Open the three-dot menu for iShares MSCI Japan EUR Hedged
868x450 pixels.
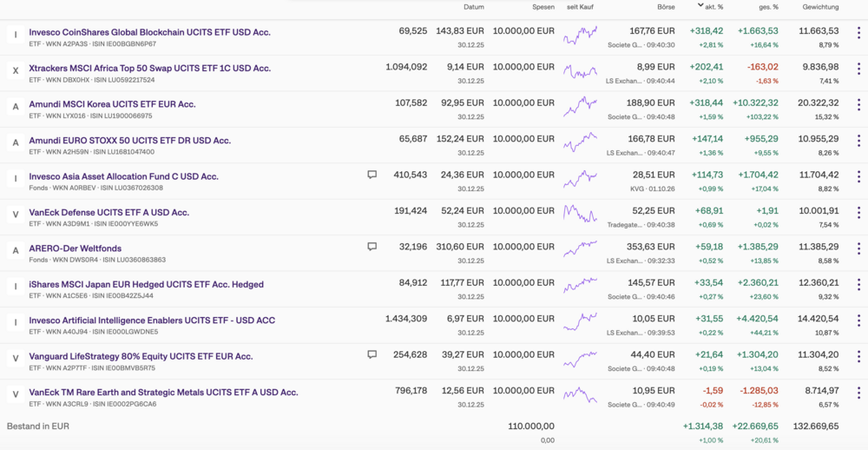858,285
